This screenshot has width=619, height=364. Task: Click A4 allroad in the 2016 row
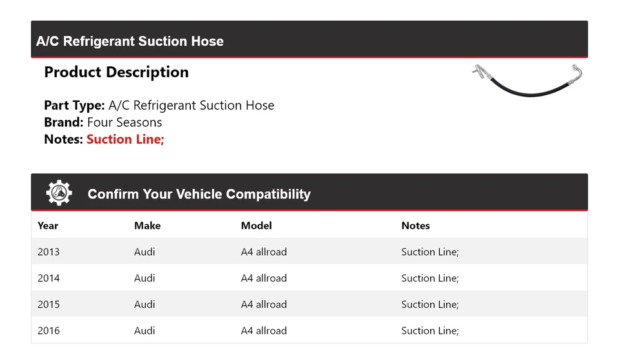click(x=264, y=330)
